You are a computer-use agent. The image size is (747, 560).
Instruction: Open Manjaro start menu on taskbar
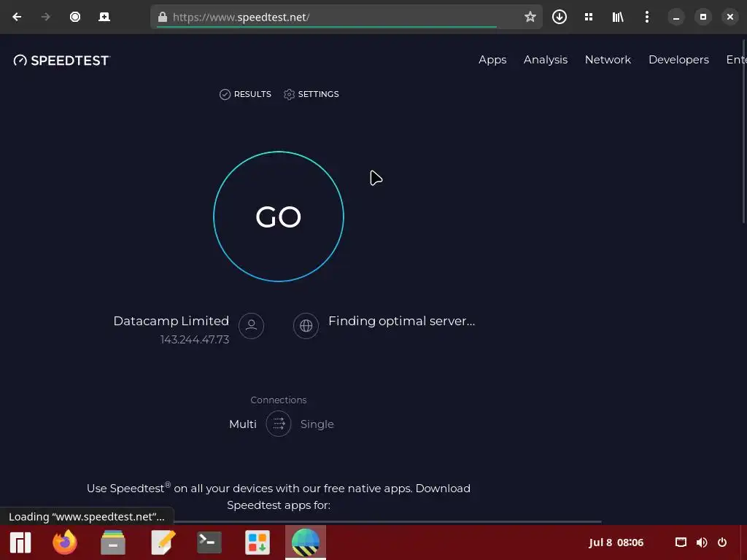(x=20, y=542)
